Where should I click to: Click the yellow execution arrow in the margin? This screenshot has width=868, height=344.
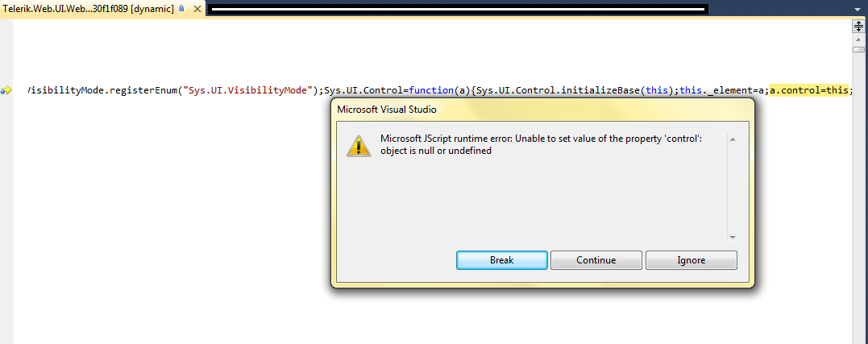[6, 90]
